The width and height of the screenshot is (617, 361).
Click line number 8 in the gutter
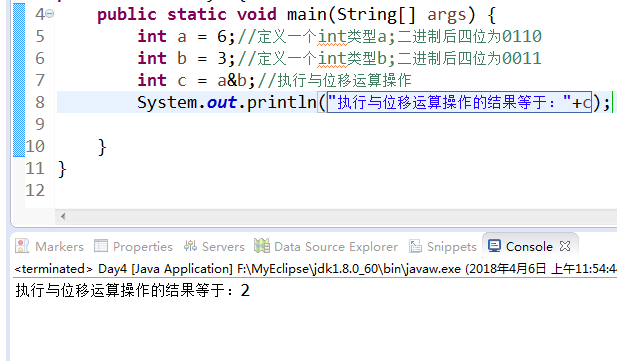pos(40,102)
